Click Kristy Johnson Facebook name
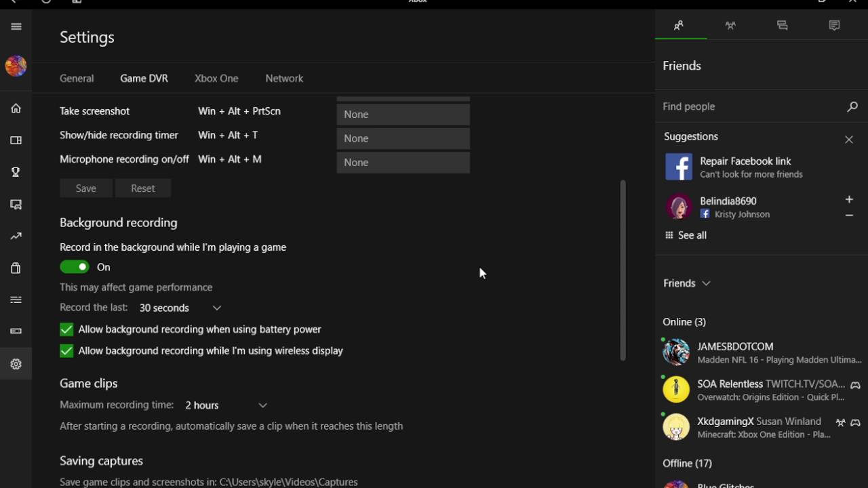This screenshot has height=488, width=868. tap(742, 214)
